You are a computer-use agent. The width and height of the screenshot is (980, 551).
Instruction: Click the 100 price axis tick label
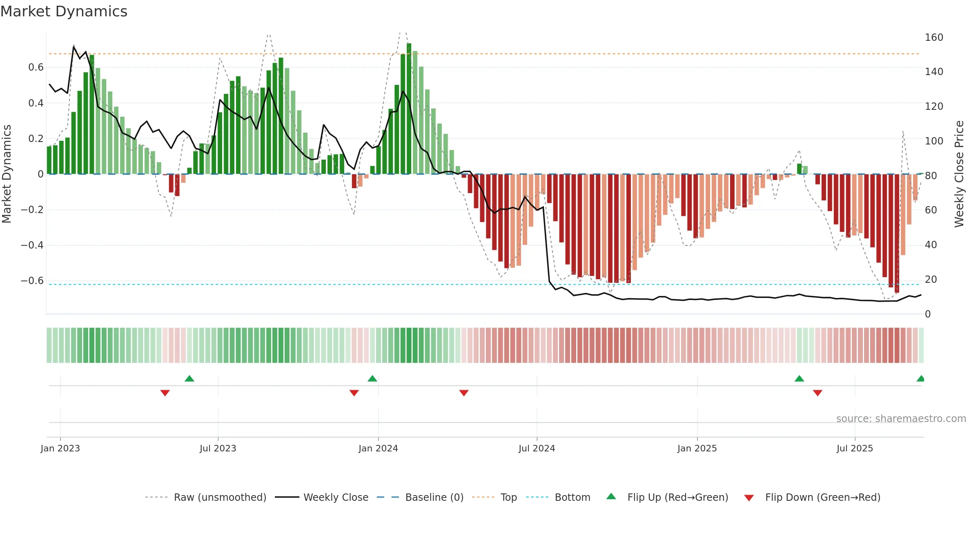[x=934, y=141]
